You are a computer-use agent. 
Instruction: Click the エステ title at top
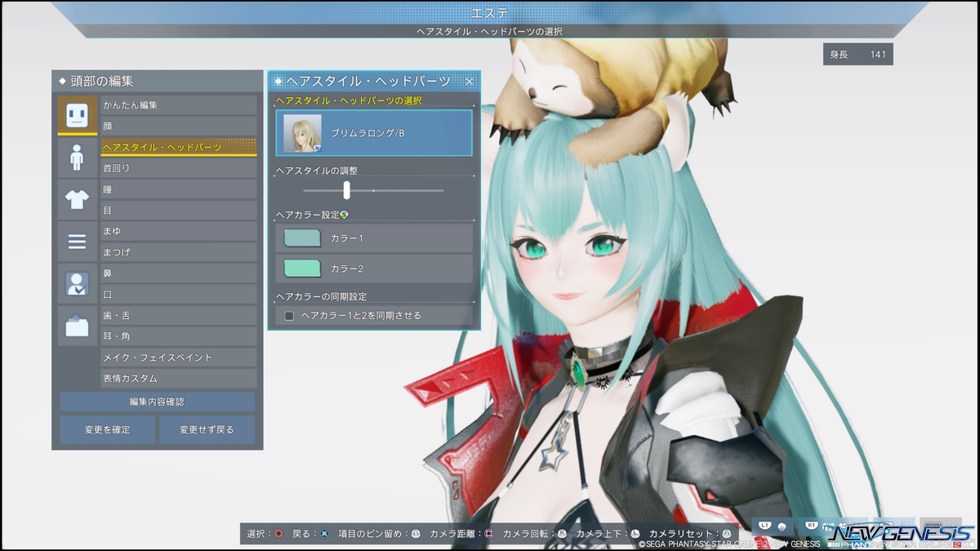pyautogui.click(x=488, y=12)
